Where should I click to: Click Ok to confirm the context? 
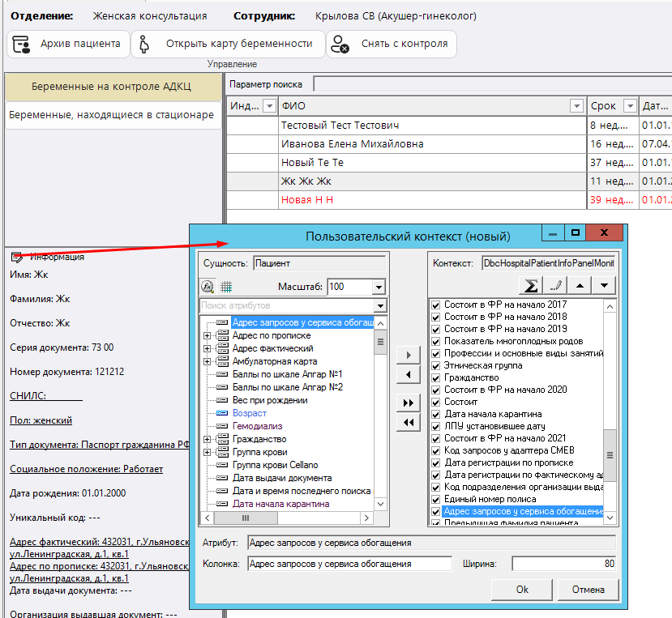pos(521,590)
